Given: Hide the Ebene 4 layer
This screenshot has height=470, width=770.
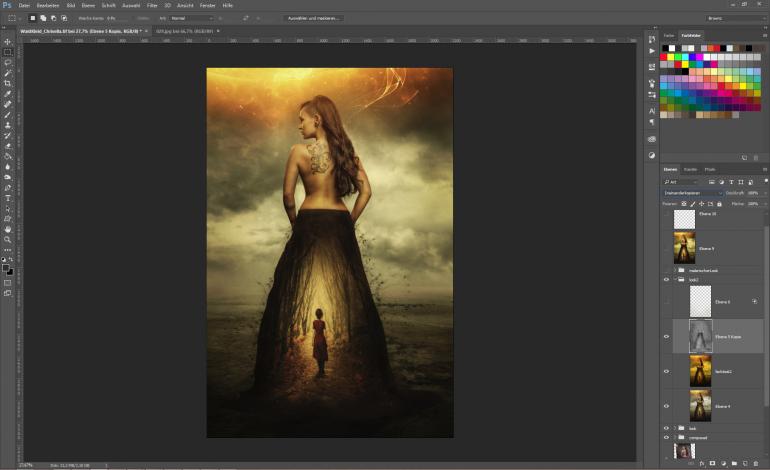Looking at the screenshot, I should 666,406.
